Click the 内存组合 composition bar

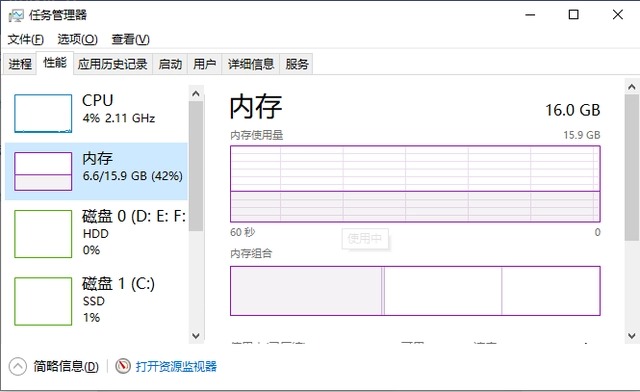415,291
